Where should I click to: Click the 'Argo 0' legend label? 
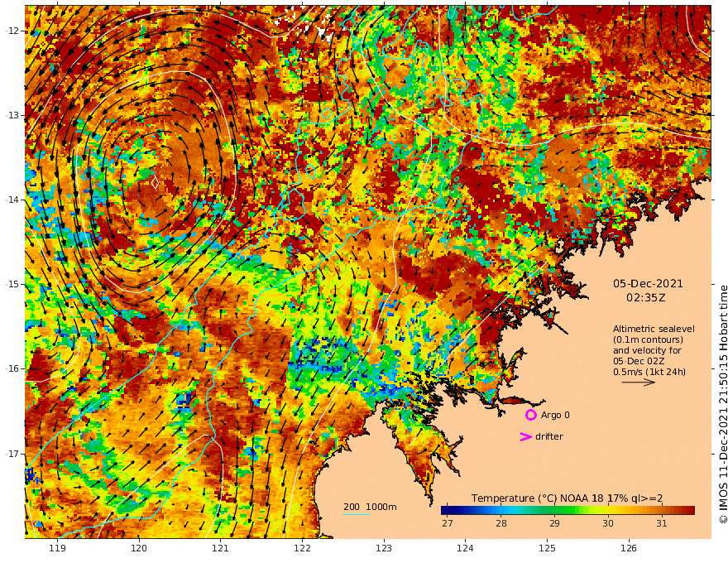click(555, 415)
